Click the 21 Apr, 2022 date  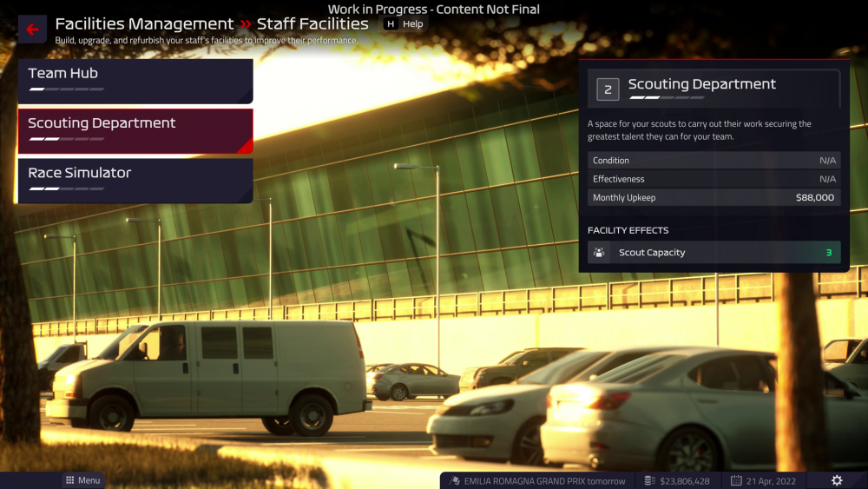pyautogui.click(x=771, y=480)
